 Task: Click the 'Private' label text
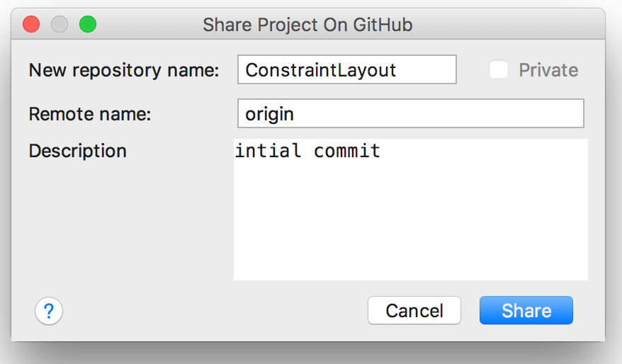tap(548, 70)
